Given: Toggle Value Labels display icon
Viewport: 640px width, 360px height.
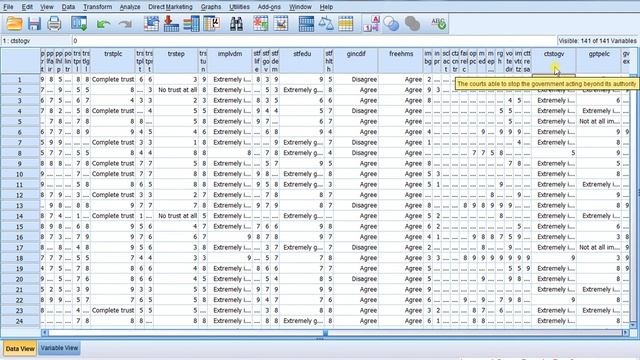Looking at the screenshot, I should [371, 24].
